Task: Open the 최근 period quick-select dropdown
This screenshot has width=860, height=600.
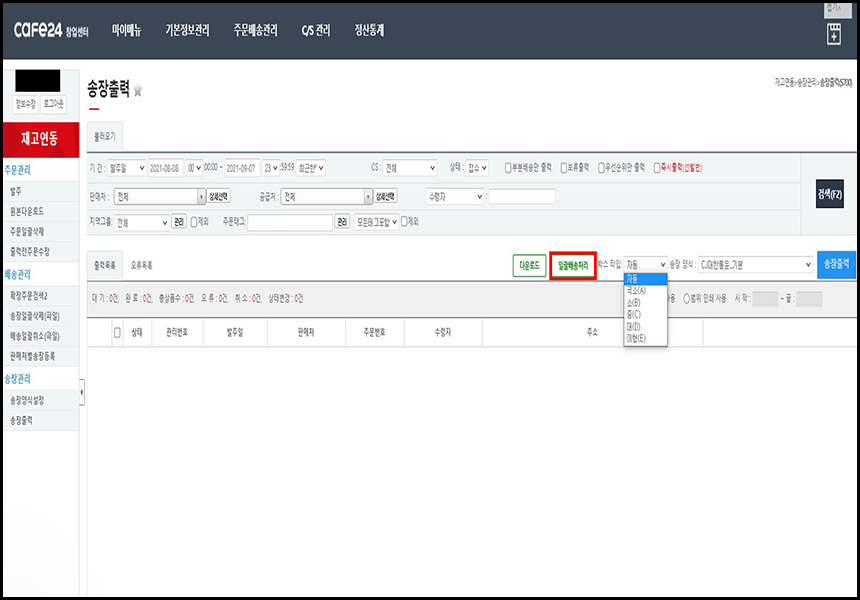Action: (x=311, y=168)
